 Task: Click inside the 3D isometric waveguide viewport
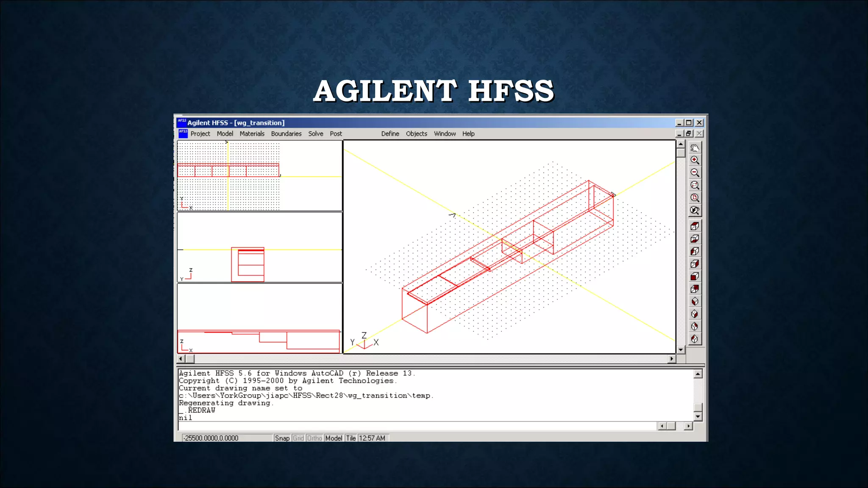click(509, 247)
